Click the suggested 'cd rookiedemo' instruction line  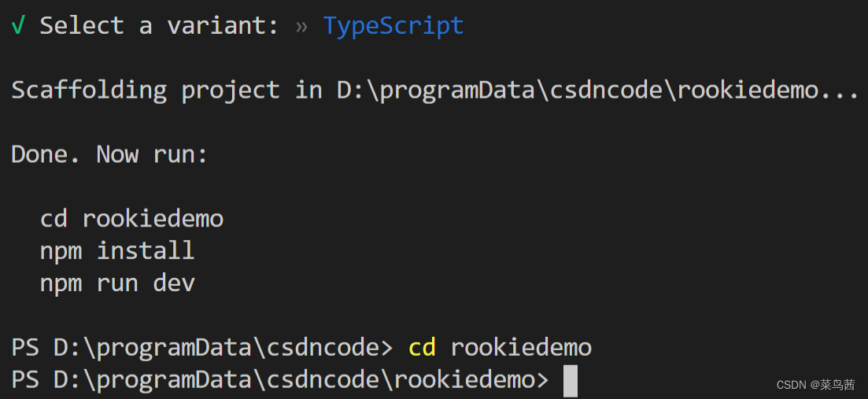click(x=131, y=219)
